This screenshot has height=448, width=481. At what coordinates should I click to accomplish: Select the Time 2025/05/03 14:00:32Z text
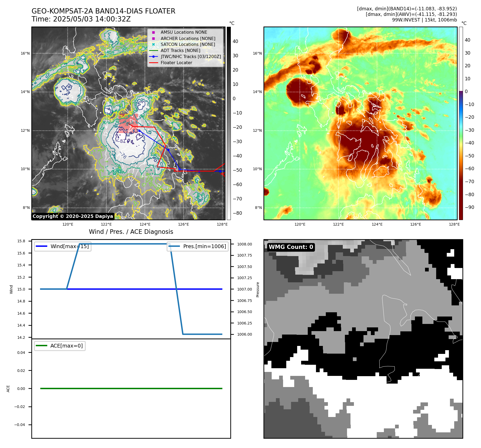81,19
